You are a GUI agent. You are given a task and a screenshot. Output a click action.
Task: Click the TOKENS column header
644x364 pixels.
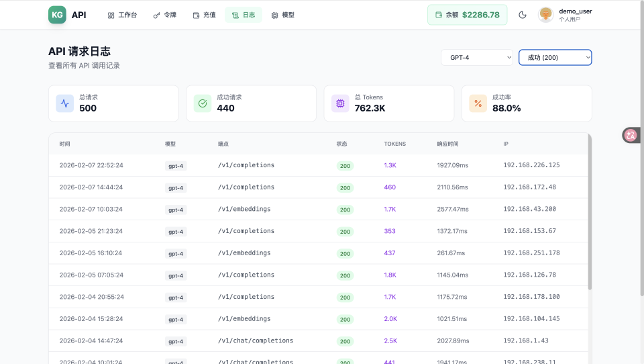tap(394, 144)
